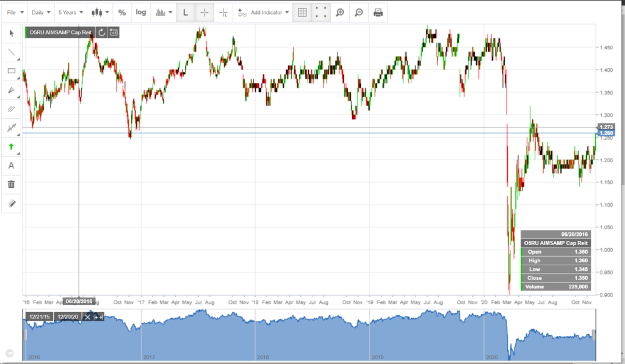Click the refresh icon beside the series label
Image resolution: width=625 pixels, height=364 pixels.
click(102, 32)
